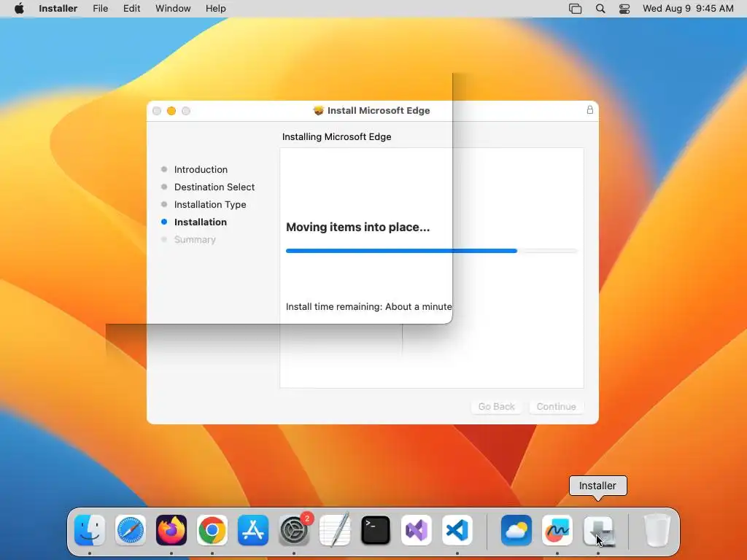Open Finder from the Dock
The width and height of the screenshot is (747, 560).
(x=90, y=530)
